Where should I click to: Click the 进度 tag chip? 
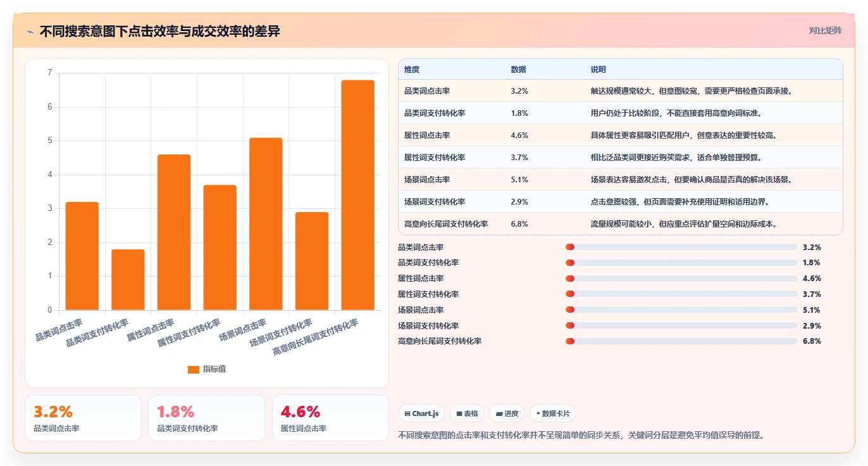coord(507,413)
